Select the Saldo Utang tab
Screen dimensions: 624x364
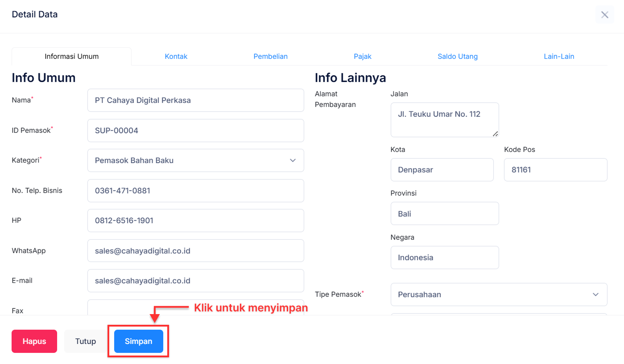coord(457,57)
